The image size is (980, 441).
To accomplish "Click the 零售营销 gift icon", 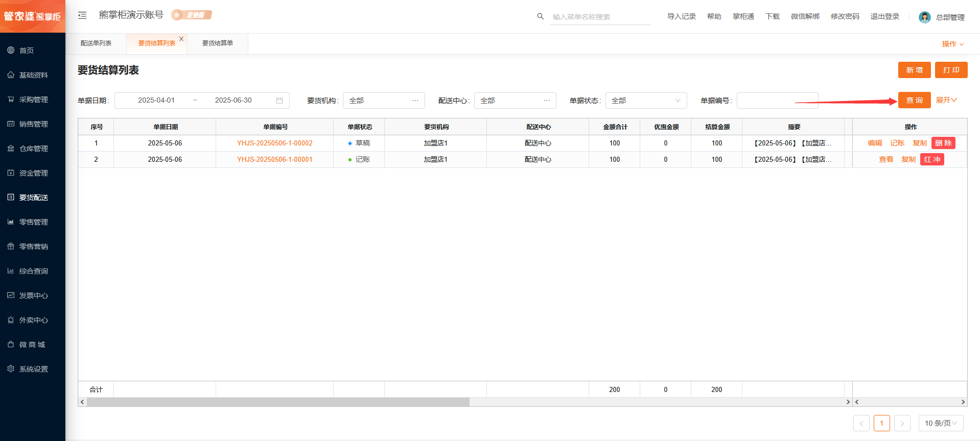I will pos(11,246).
